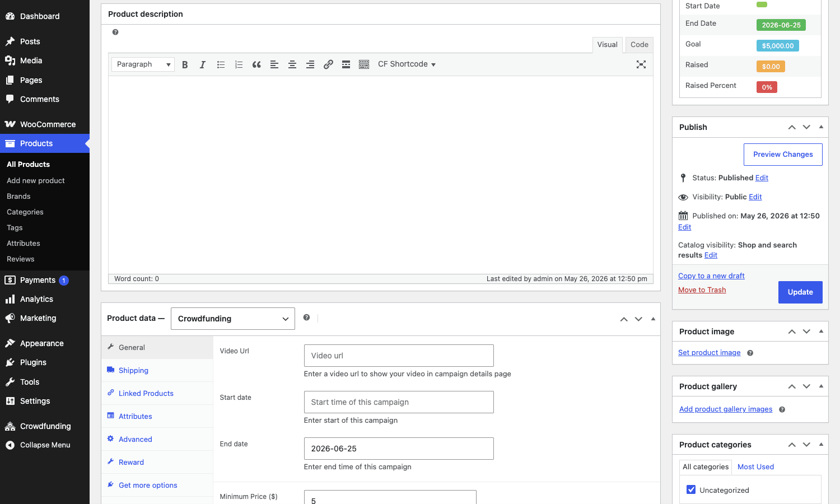Toggle the Product data panel
The image size is (840, 504).
pos(653,319)
